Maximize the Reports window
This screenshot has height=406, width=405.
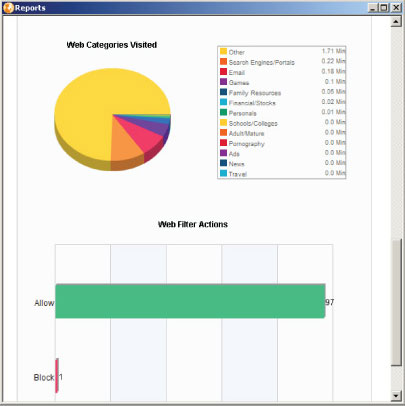pyautogui.click(x=384, y=8)
